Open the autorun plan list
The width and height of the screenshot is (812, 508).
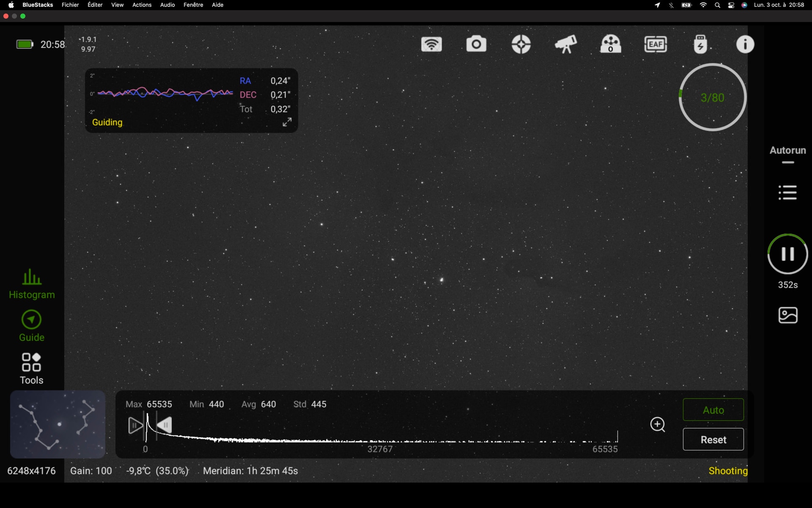(787, 193)
